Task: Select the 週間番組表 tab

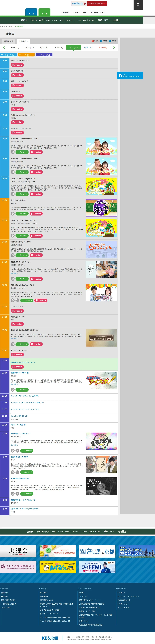Action: 9,41
